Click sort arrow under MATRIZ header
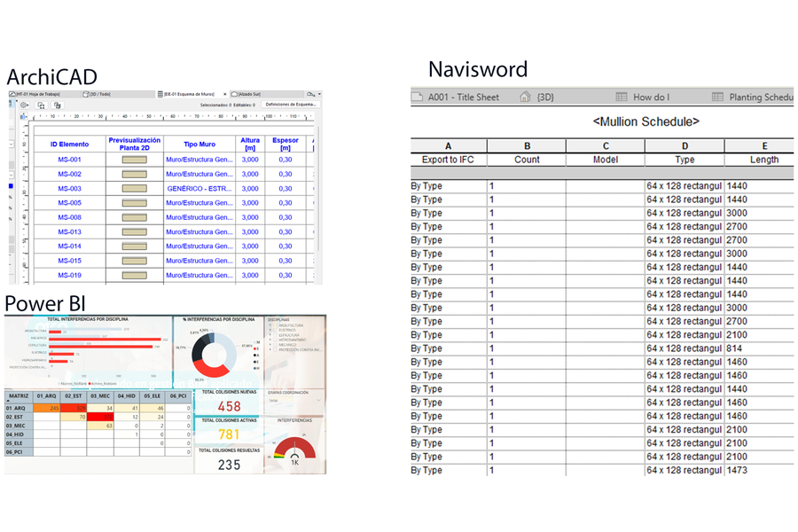Viewport: 798px width, 532px height. 8,401
